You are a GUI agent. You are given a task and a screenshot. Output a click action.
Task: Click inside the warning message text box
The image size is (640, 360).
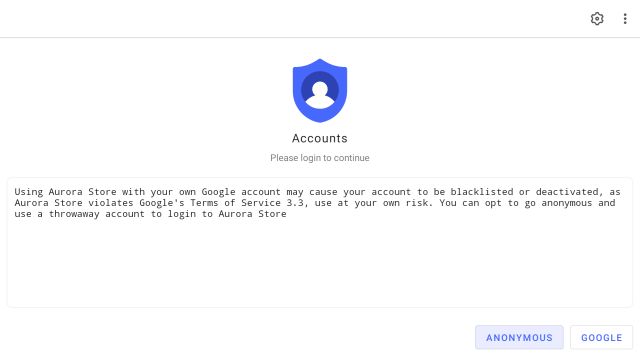point(320,242)
